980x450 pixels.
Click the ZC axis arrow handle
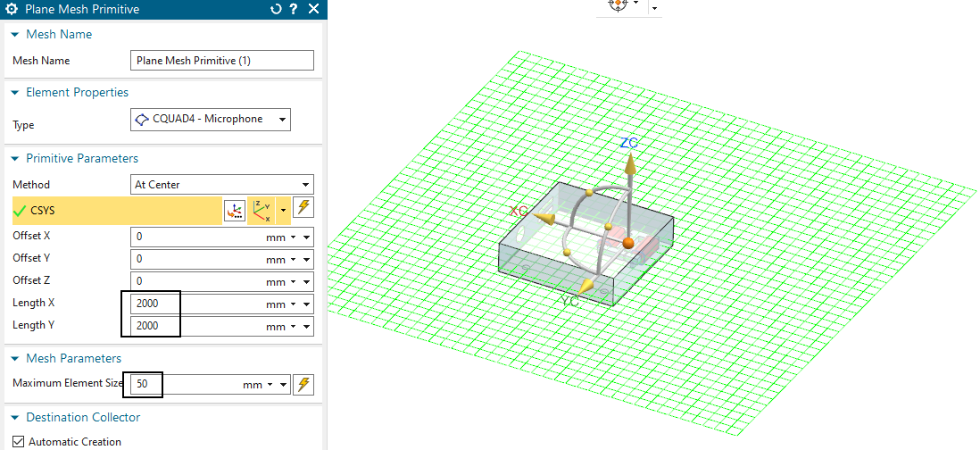point(629,163)
